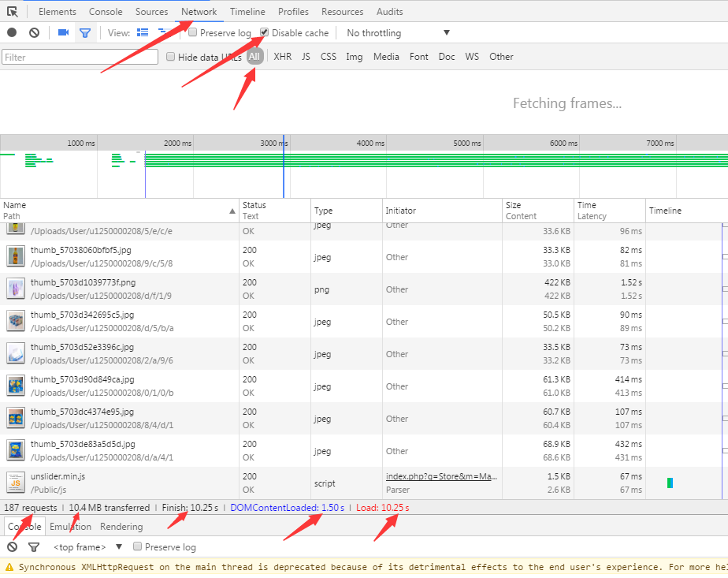Sort by Type column header

[347, 211]
